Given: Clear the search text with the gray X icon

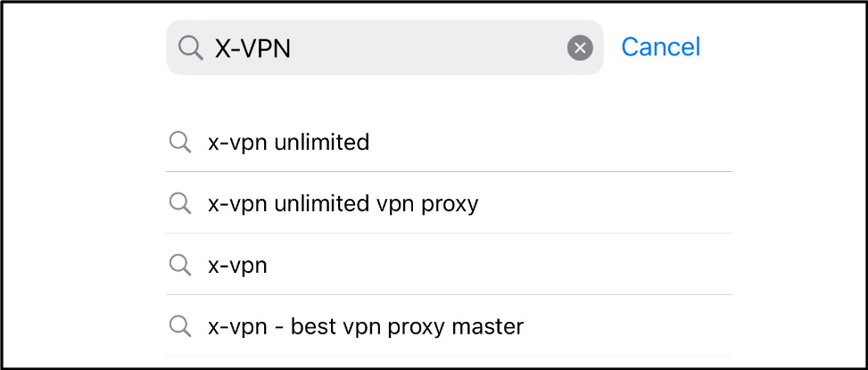Looking at the screenshot, I should (580, 48).
